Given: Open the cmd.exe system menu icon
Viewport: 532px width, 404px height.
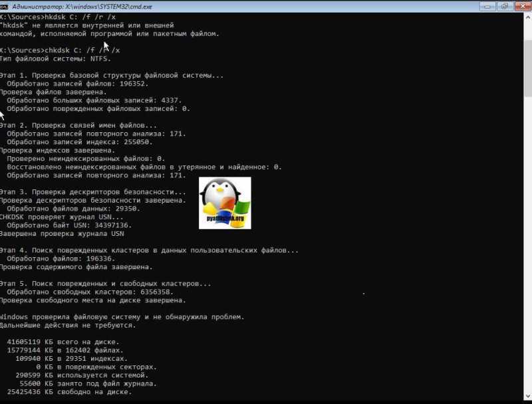Looking at the screenshot, I should pos(4,7).
